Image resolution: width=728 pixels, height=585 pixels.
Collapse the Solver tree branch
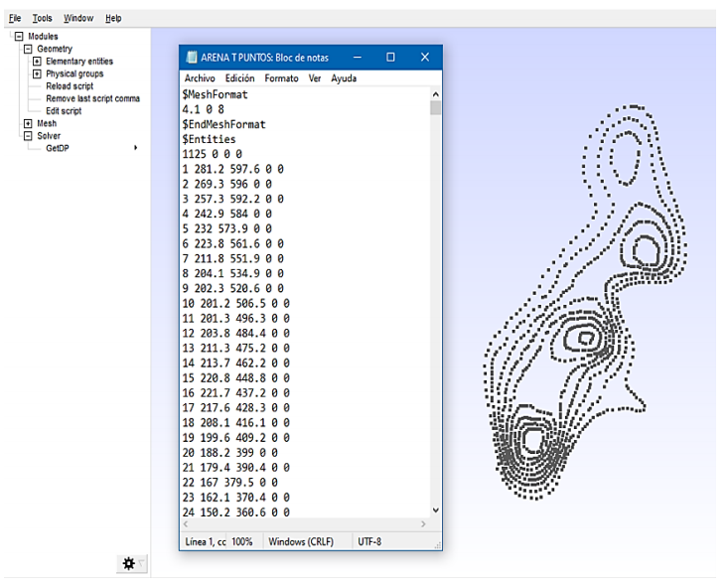coord(28,135)
